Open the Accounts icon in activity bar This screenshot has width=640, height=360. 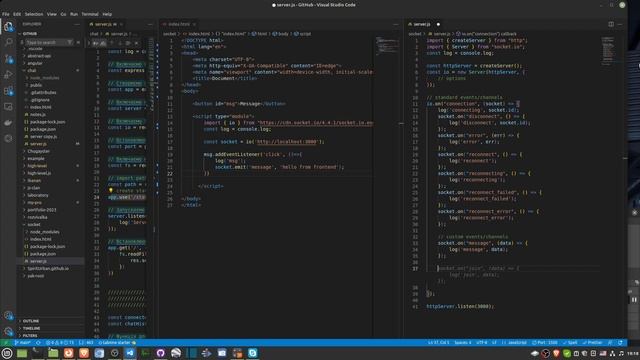pos(8,316)
